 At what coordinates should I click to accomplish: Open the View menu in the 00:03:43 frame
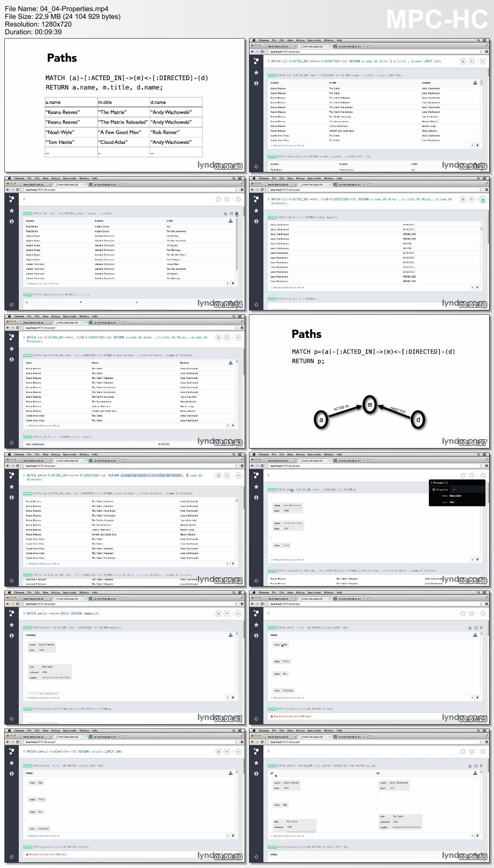[45, 316]
